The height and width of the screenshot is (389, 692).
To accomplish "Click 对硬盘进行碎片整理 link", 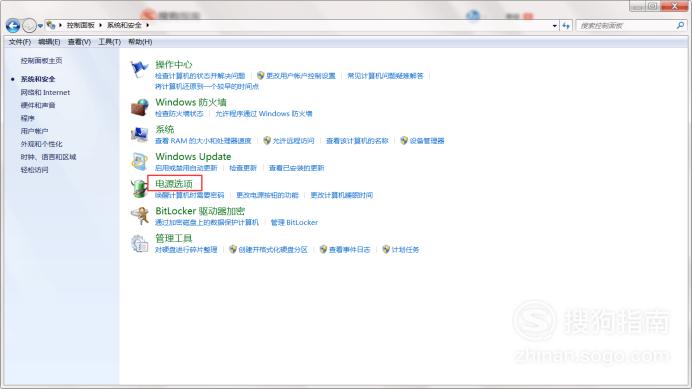I will (x=186, y=250).
